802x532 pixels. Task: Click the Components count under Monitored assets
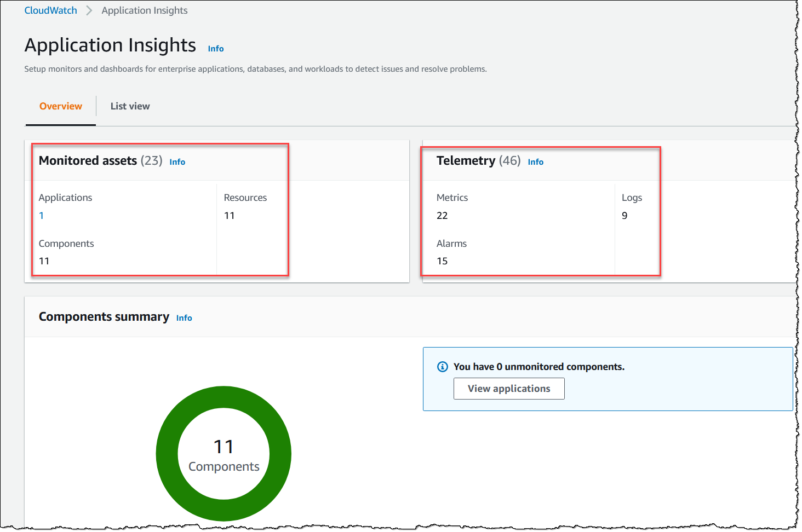pos(44,261)
